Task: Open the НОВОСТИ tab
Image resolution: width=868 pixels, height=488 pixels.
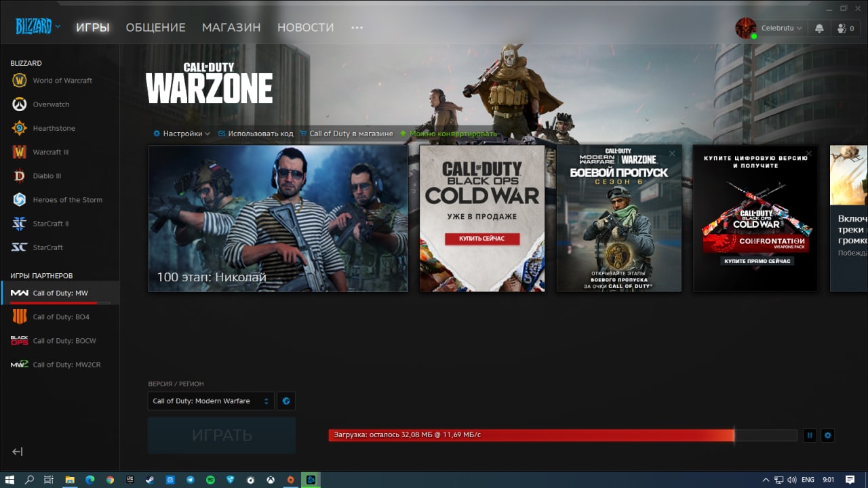Action: coord(306,28)
